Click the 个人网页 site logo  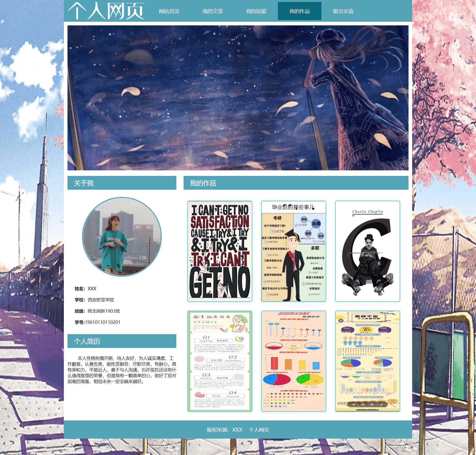(106, 11)
